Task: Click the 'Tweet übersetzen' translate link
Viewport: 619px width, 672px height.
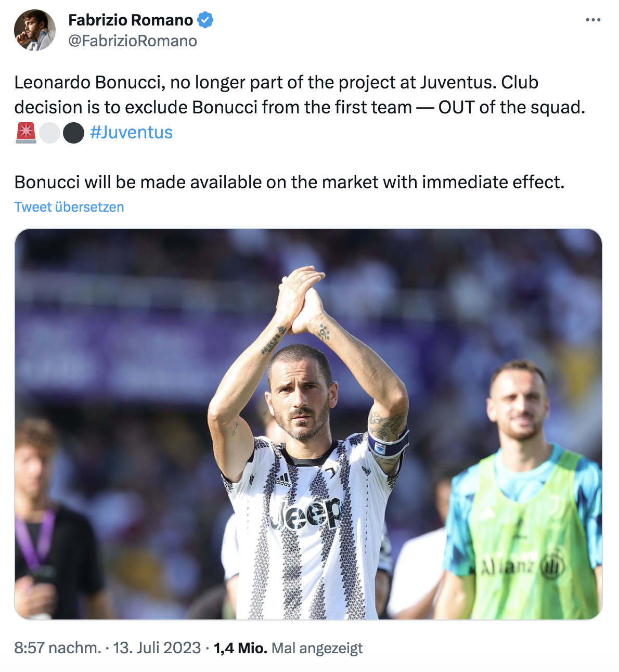Action: pyautogui.click(x=69, y=207)
